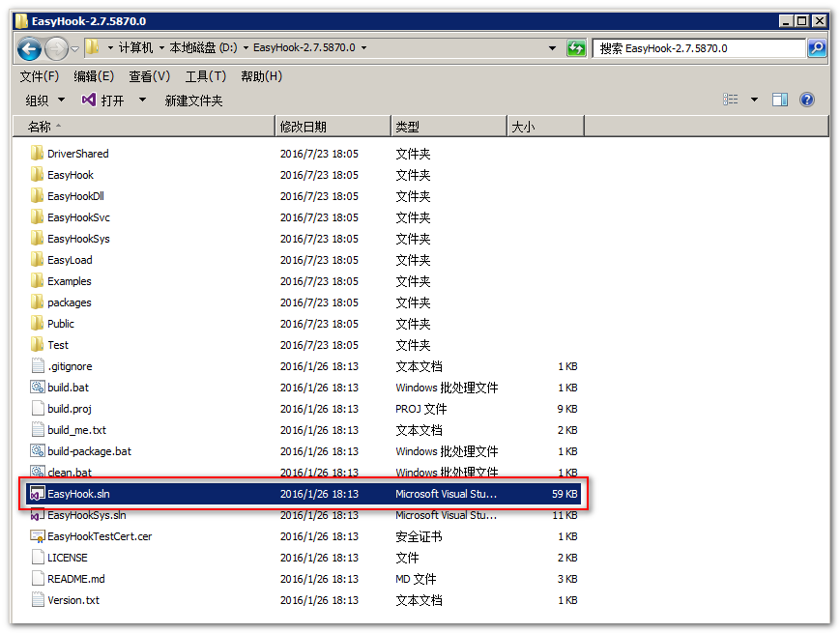Open the view options dropdown arrow

click(754, 100)
